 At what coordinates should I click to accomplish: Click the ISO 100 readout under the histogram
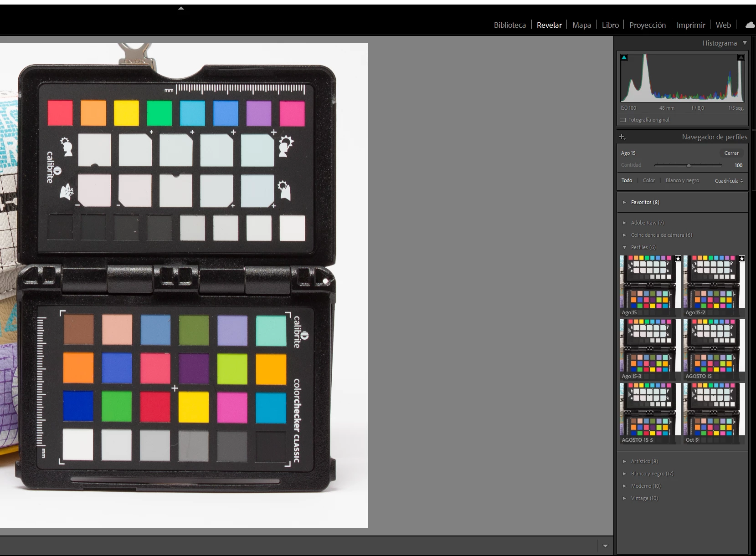[628, 108]
